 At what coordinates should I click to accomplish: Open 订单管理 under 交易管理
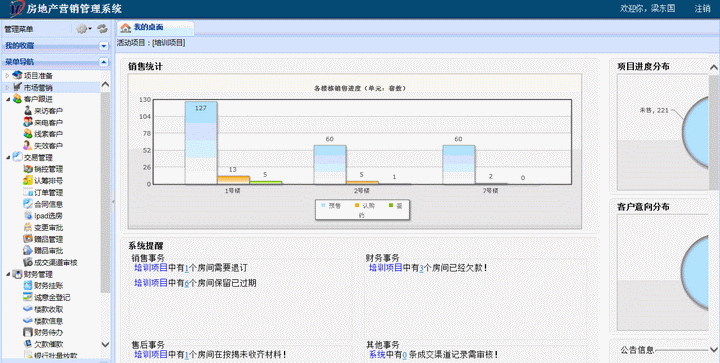tap(48, 193)
